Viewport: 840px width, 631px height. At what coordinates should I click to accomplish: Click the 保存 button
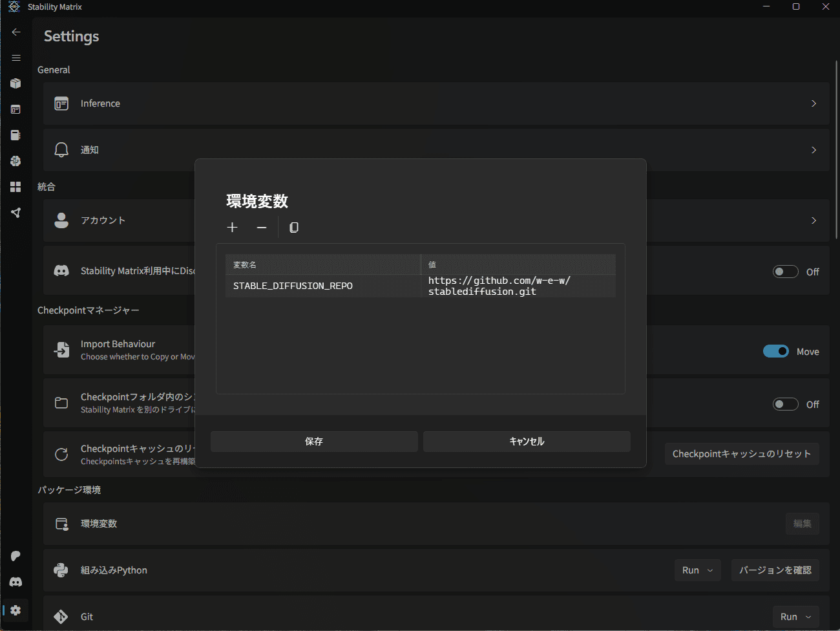[314, 442]
